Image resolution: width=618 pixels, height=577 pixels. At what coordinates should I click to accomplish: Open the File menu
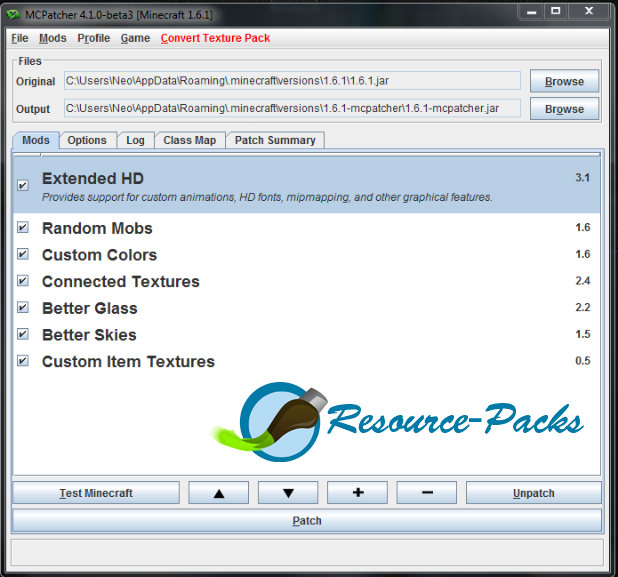pos(20,38)
